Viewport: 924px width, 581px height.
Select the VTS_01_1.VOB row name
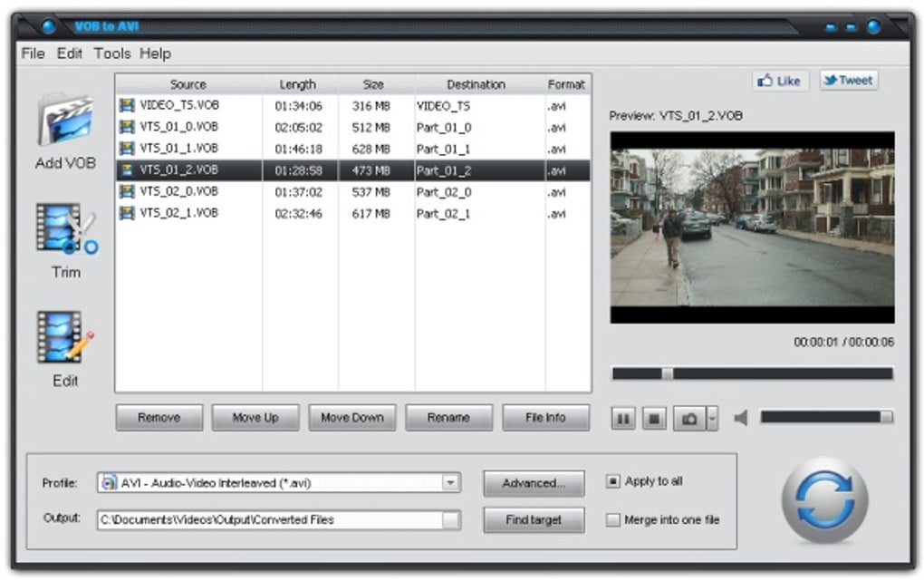coord(178,148)
